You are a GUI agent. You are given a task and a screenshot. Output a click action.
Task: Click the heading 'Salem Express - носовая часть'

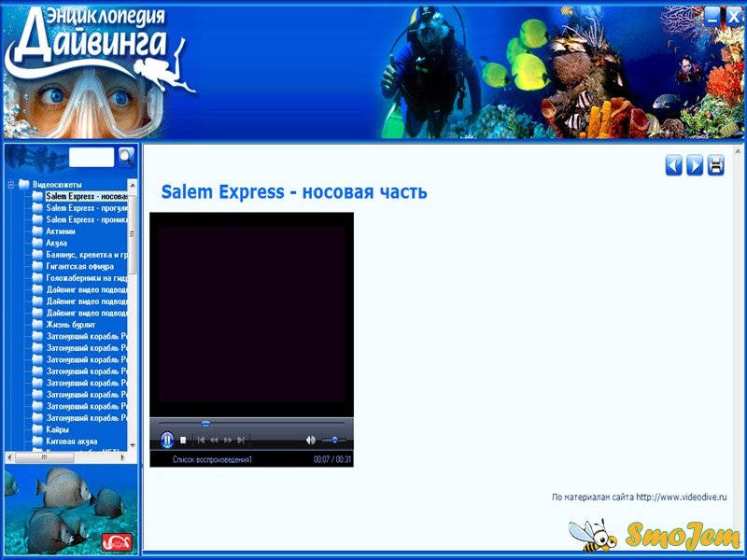pyautogui.click(x=294, y=192)
